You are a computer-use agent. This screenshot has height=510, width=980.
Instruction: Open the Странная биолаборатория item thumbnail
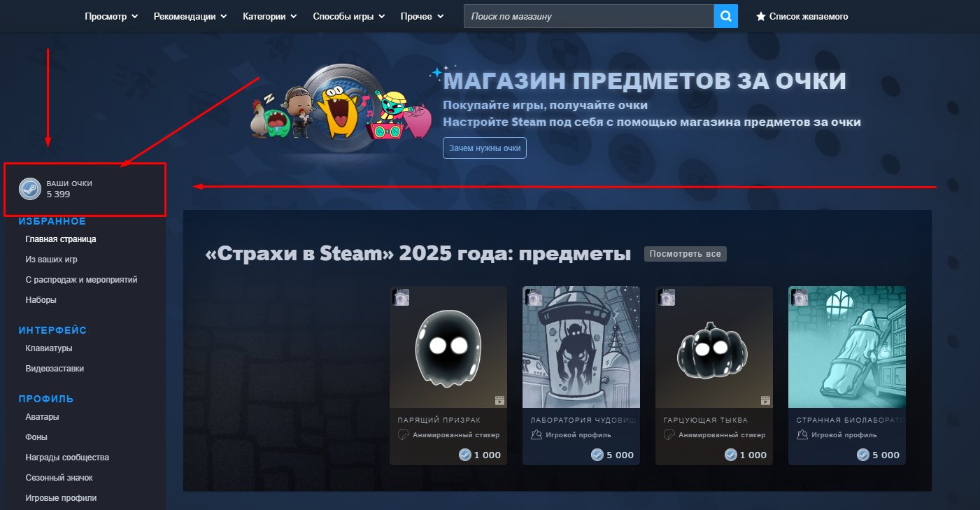coord(846,347)
